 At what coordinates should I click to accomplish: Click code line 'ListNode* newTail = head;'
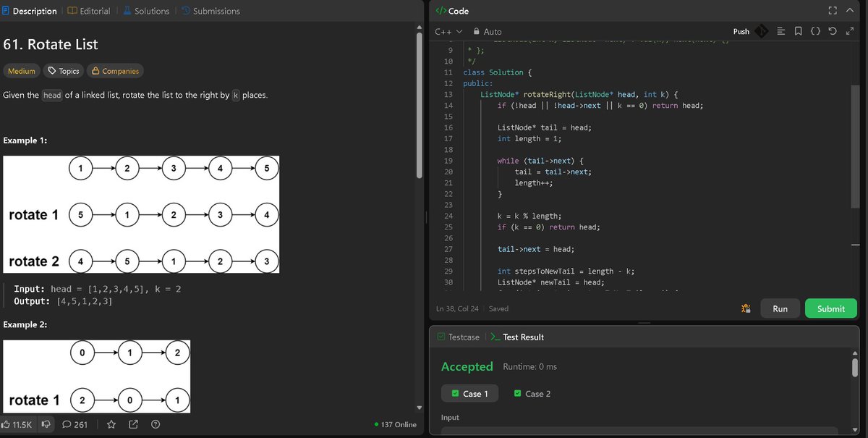550,282
